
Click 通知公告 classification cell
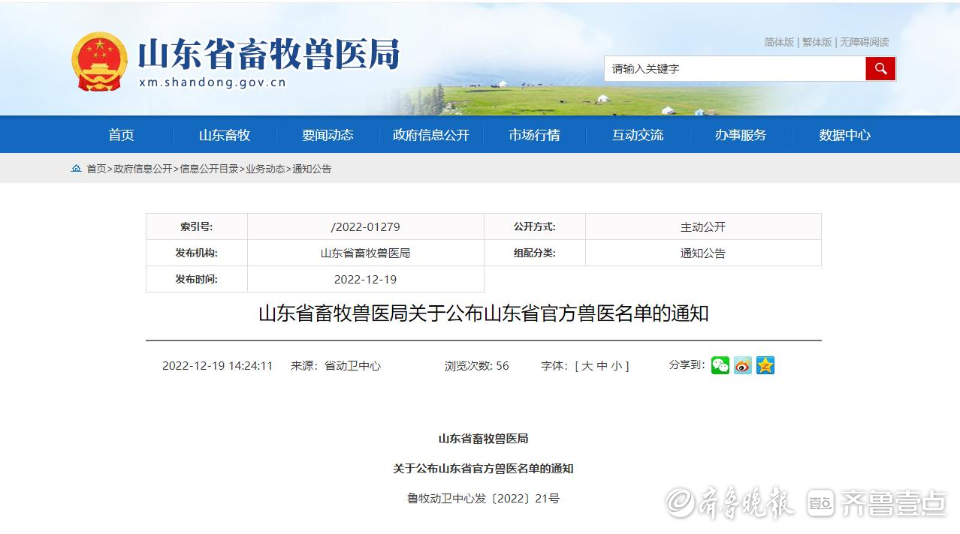tap(703, 253)
